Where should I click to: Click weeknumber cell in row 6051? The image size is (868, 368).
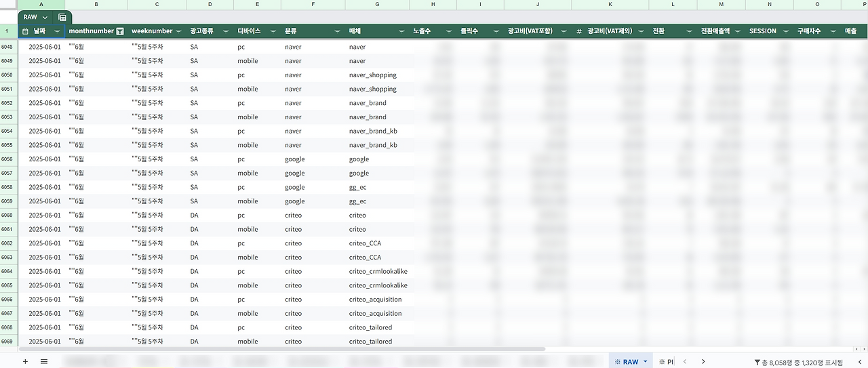[x=157, y=89]
